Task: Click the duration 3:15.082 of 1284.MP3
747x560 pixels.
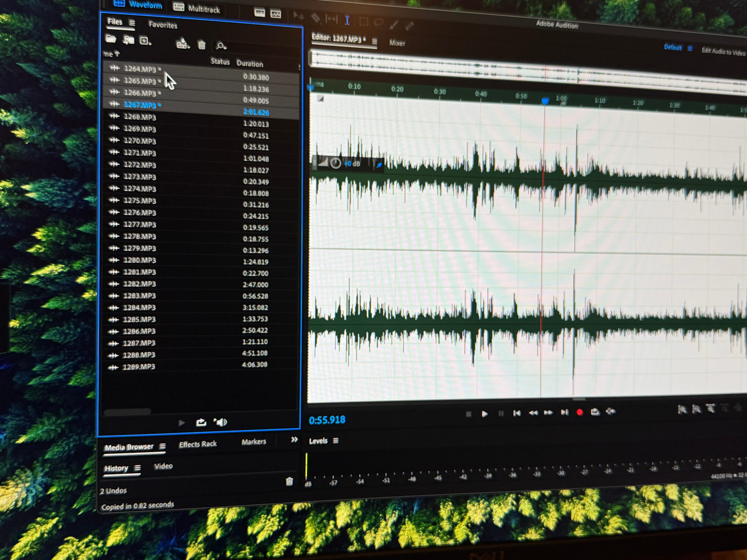Action: click(255, 307)
